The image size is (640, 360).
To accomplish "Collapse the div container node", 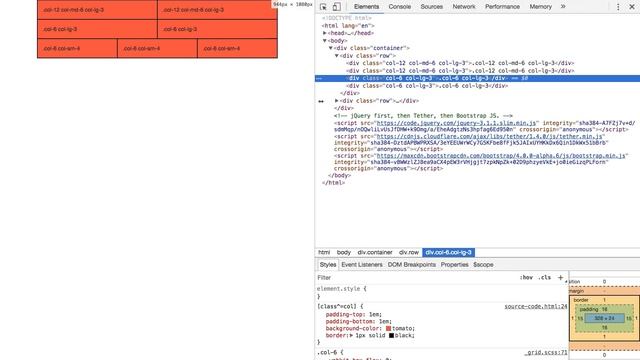I will 331,48.
